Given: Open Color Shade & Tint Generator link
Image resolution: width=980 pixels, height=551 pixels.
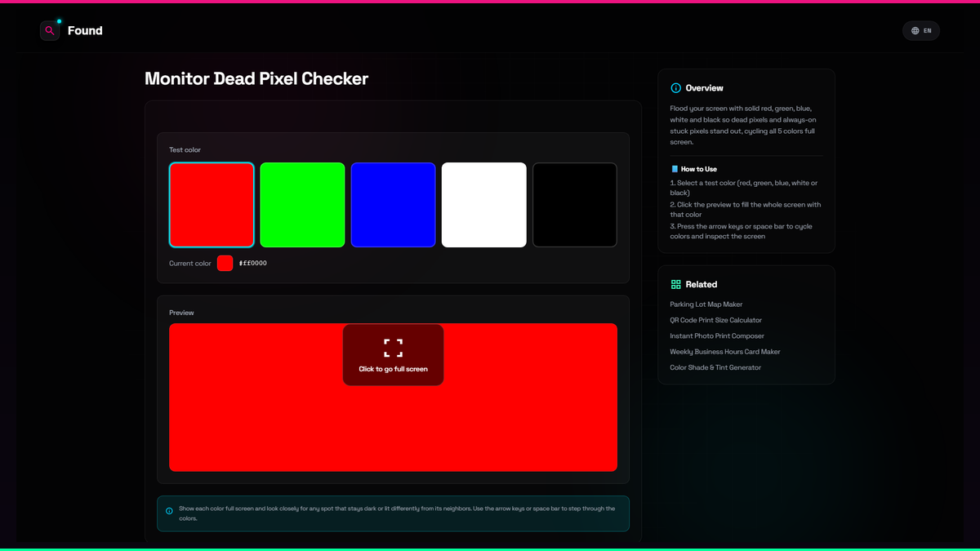Looking at the screenshot, I should [715, 367].
